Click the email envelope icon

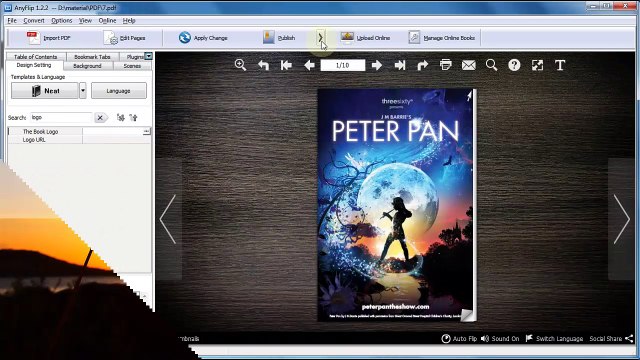point(469,65)
